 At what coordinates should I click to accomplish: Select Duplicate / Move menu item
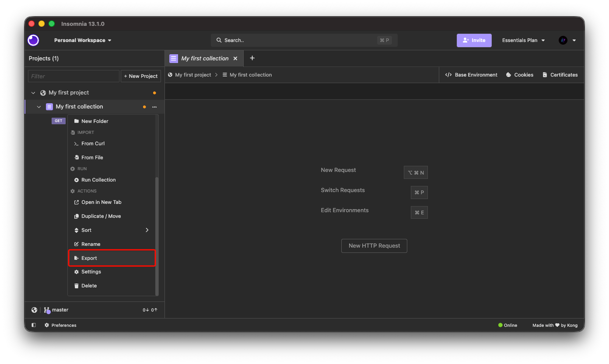pos(112,216)
